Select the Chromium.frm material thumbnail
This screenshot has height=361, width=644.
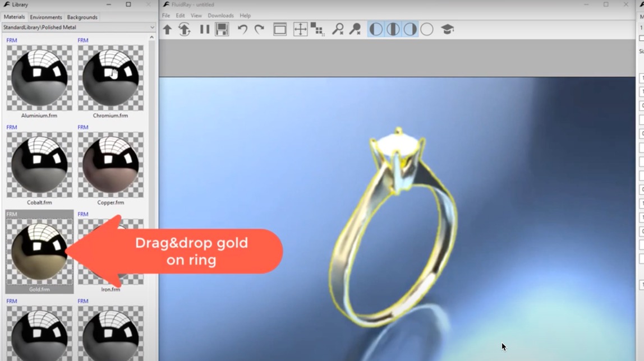pos(111,78)
